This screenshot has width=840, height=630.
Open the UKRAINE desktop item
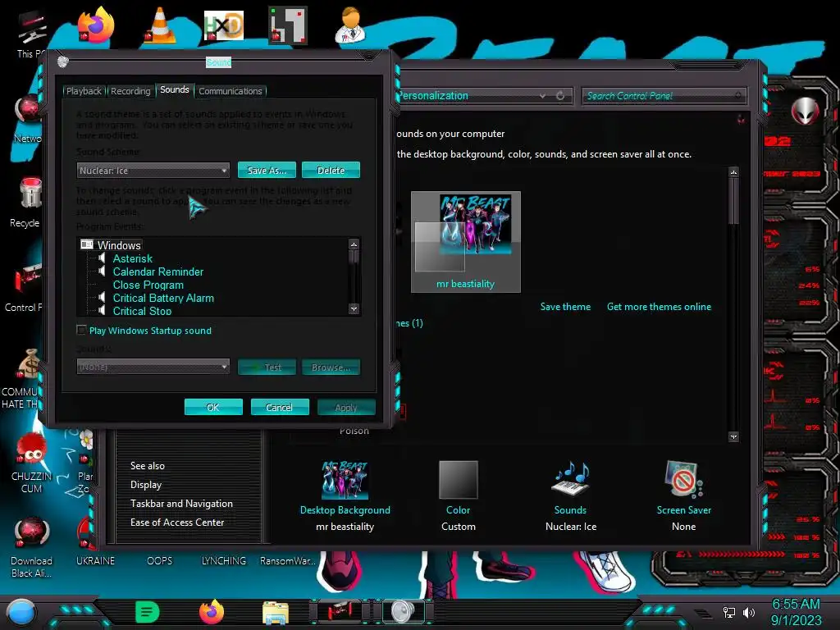pyautogui.click(x=95, y=560)
